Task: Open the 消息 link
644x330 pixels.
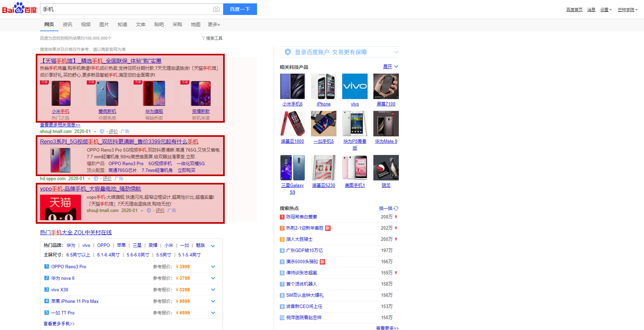Action: click(x=591, y=10)
